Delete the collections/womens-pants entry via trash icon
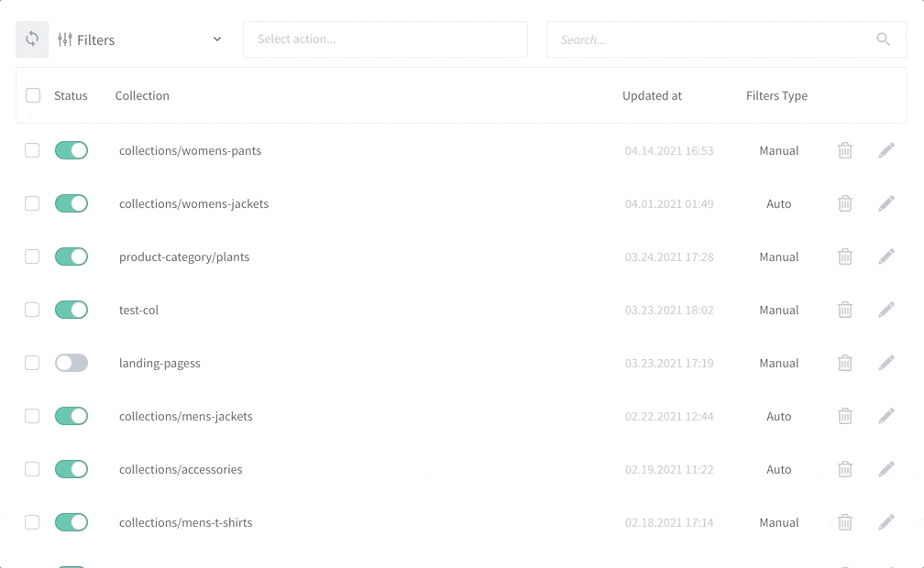 845,150
